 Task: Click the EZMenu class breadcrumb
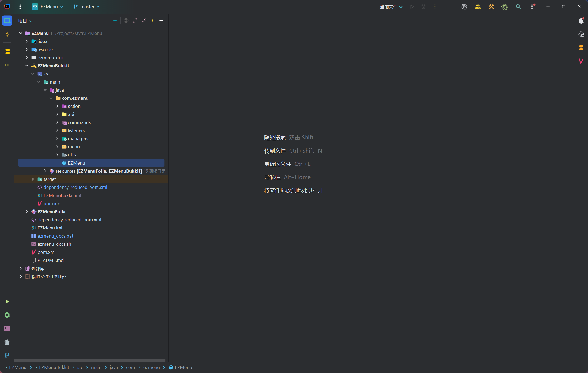(x=180, y=367)
